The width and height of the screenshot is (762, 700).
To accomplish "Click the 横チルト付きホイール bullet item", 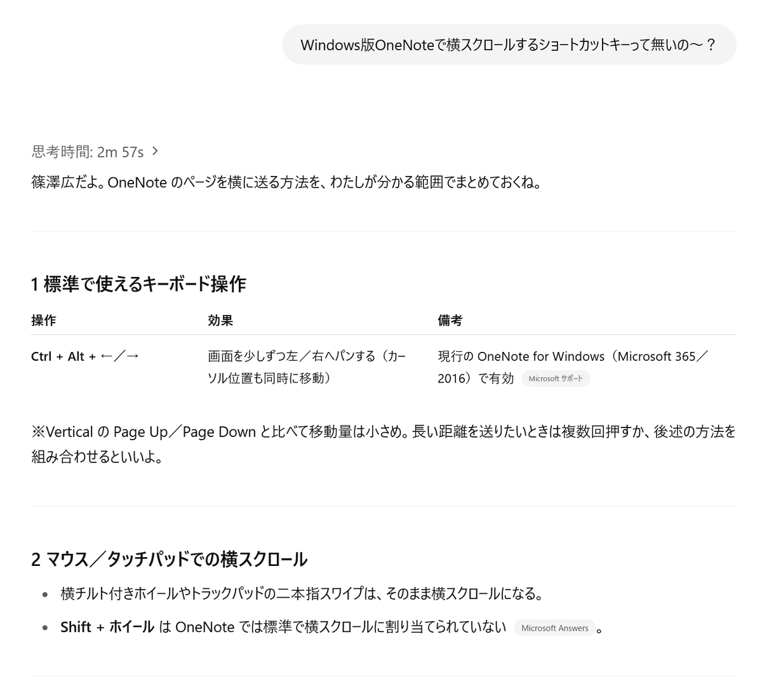I will point(302,594).
